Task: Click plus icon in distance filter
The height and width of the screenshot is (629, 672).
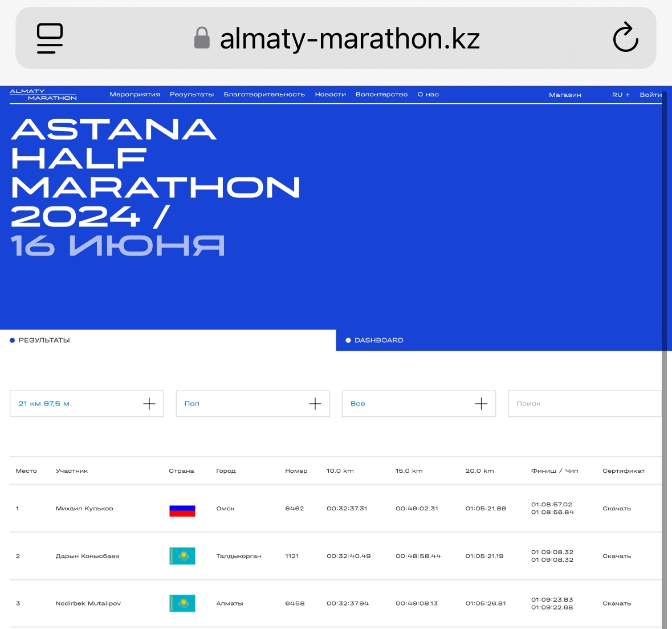Action: (x=149, y=404)
